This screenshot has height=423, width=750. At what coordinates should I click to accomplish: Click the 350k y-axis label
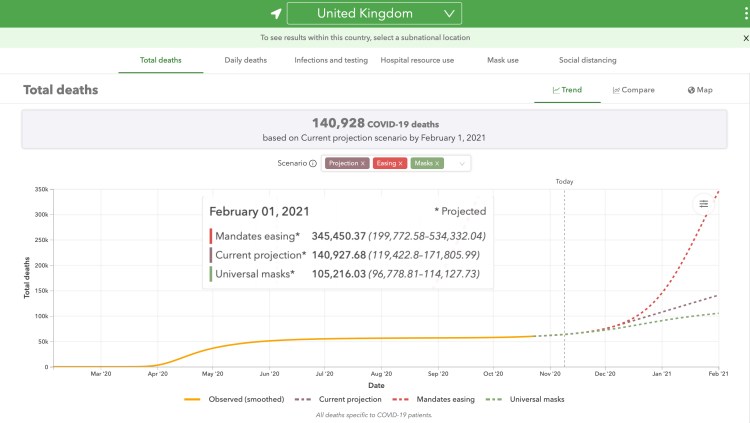41,189
